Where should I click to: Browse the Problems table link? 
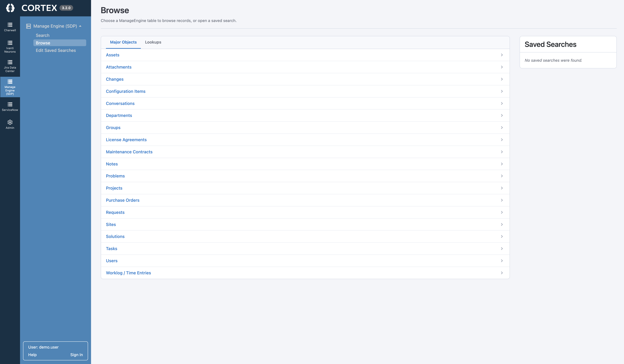click(115, 176)
